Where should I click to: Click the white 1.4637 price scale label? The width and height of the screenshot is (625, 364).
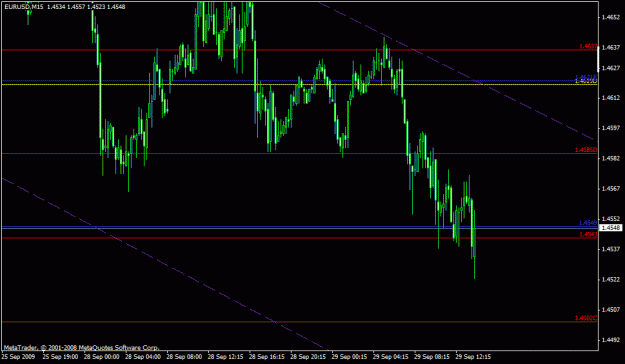click(611, 48)
